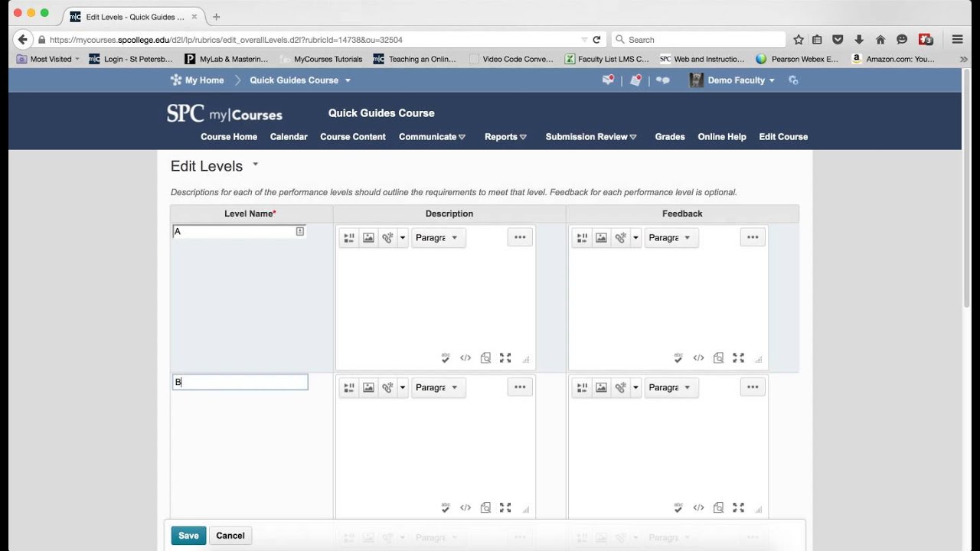The width and height of the screenshot is (980, 551).
Task: Open Communicate menu
Action: (x=433, y=137)
